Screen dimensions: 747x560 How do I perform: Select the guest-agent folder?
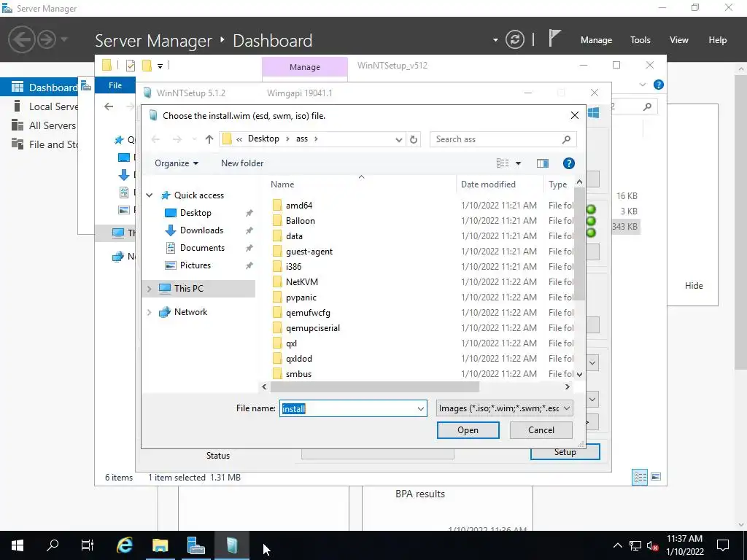click(x=309, y=252)
